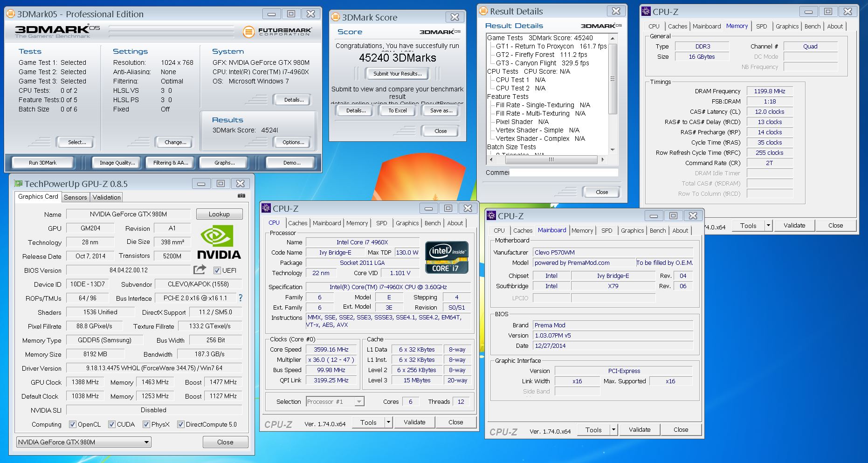Open the SPD tab in CPU-Z memory window

pyautogui.click(x=761, y=26)
